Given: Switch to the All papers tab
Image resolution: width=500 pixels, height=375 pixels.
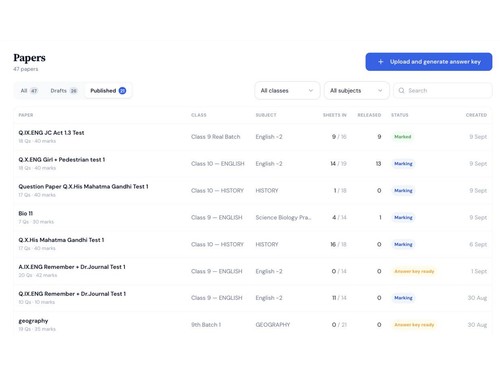Looking at the screenshot, I should tap(29, 91).
